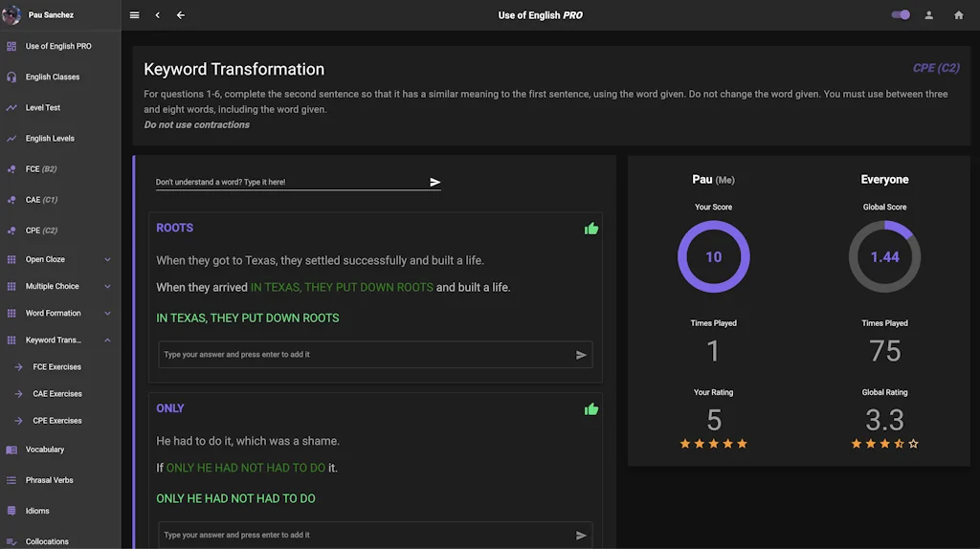
Task: Open Phrasal Verbs in the sidebar
Action: coord(60,480)
